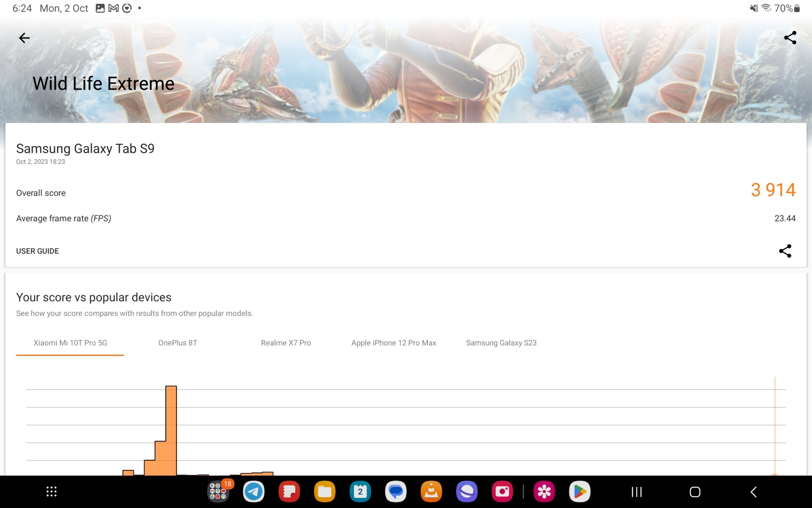This screenshot has height=508, width=812.
Task: Tap the tallest orange histogram bar
Action: click(171, 431)
